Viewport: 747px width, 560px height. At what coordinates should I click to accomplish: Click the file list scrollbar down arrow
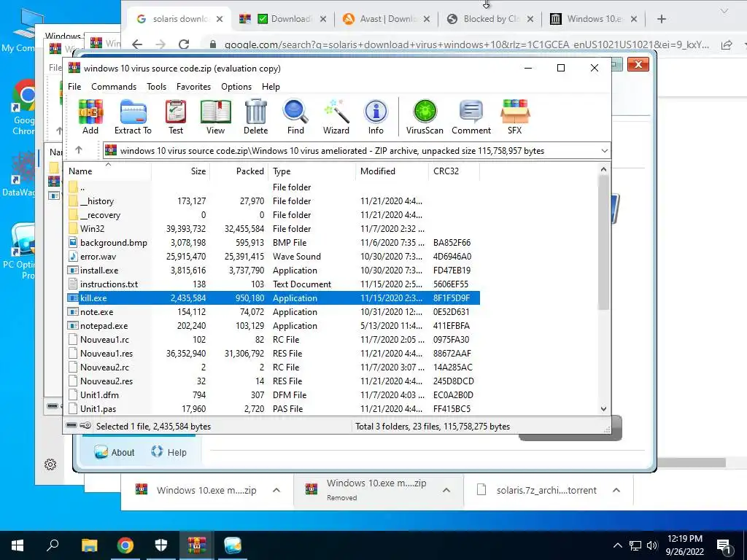[x=603, y=408]
